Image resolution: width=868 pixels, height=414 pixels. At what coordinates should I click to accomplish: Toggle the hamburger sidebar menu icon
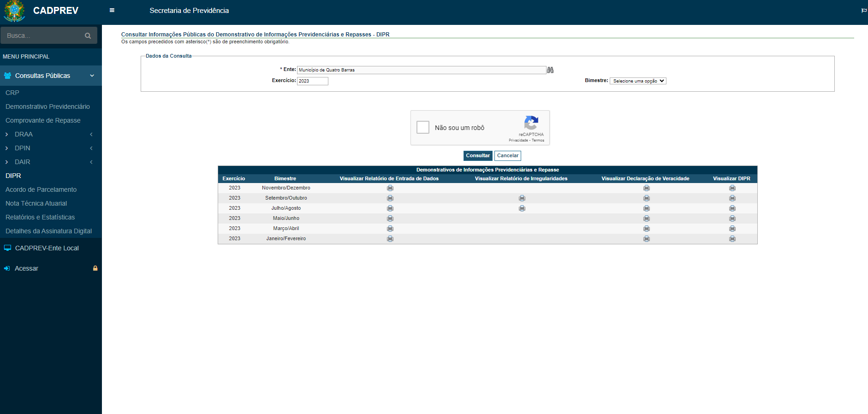coord(112,10)
